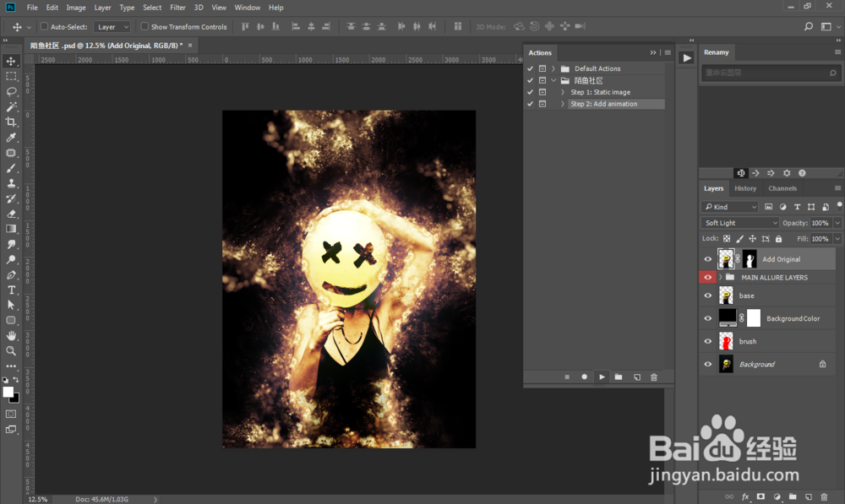Image resolution: width=845 pixels, height=504 pixels.
Task: Select the Path Selection tool
Action: (11, 305)
